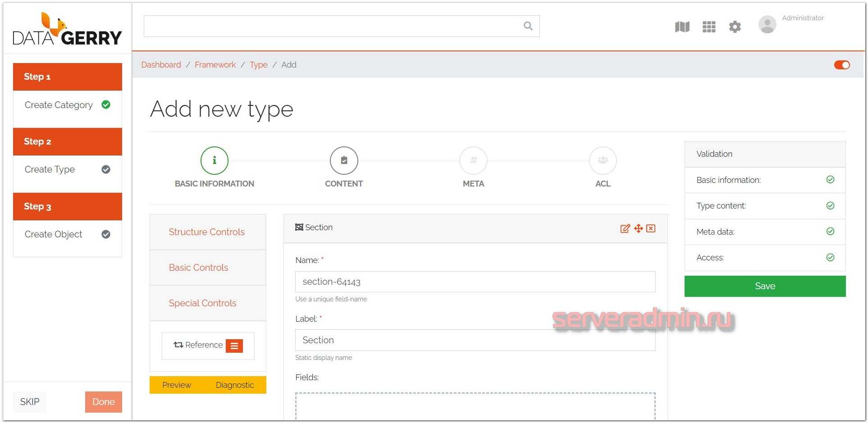Click the Type content validation check
Screen dimensions: 868x423
[830, 205]
